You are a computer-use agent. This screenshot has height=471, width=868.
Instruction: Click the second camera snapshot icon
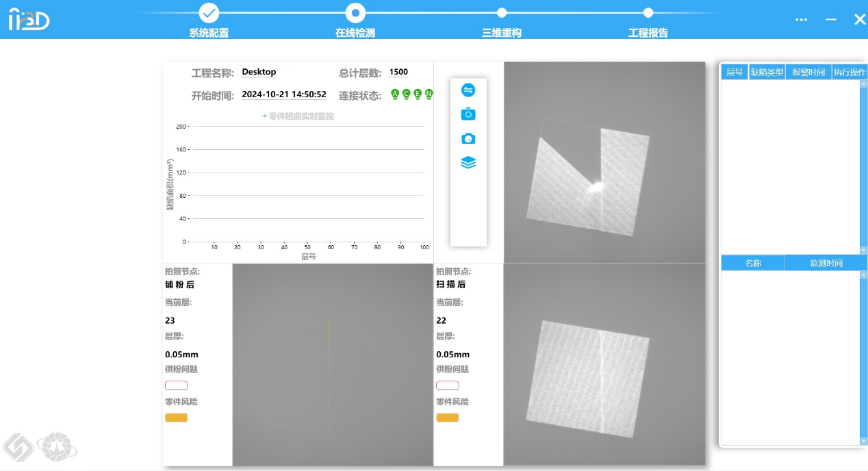tap(468, 138)
